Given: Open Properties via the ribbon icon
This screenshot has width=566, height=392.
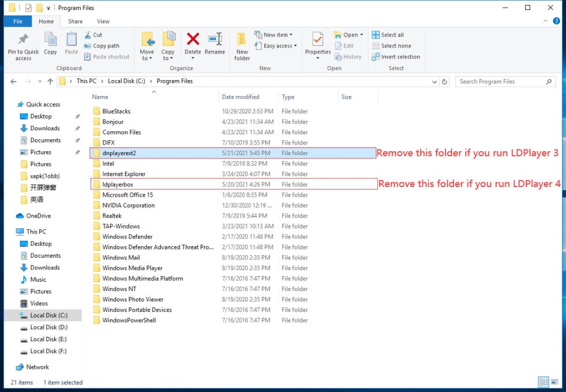Looking at the screenshot, I should (317, 44).
